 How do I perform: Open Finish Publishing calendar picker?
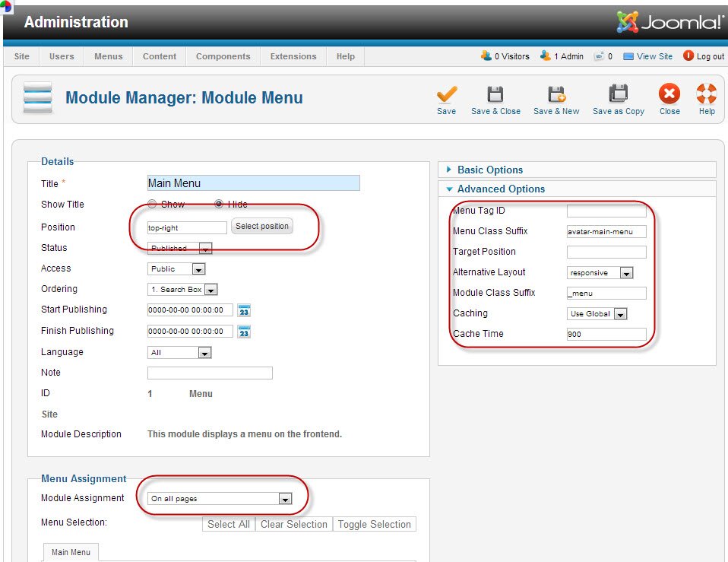(244, 332)
